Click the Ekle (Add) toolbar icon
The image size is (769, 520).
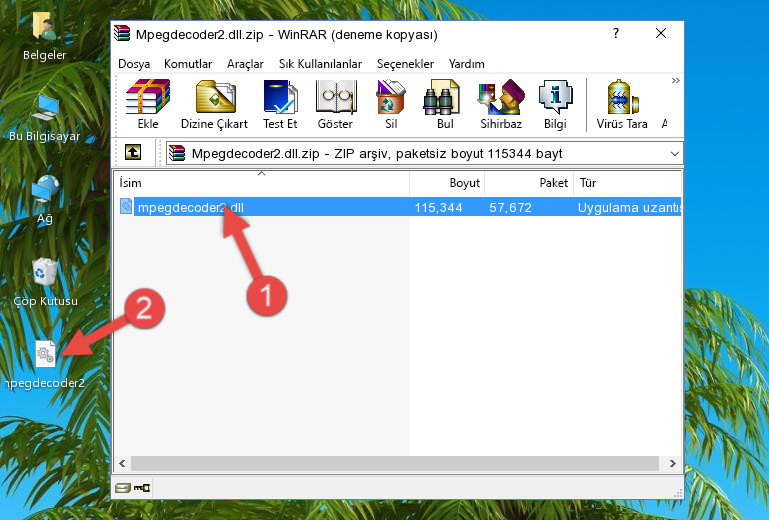coord(148,104)
